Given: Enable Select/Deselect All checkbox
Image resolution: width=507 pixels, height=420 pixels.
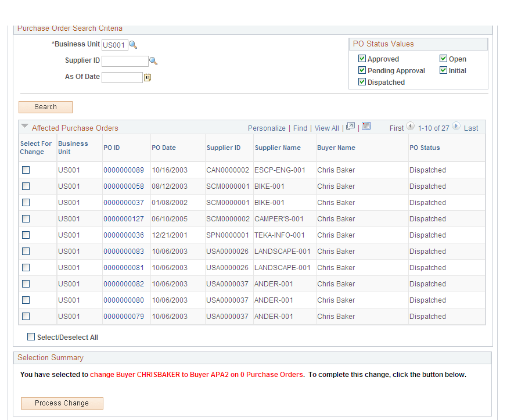Looking at the screenshot, I should click(x=31, y=336).
